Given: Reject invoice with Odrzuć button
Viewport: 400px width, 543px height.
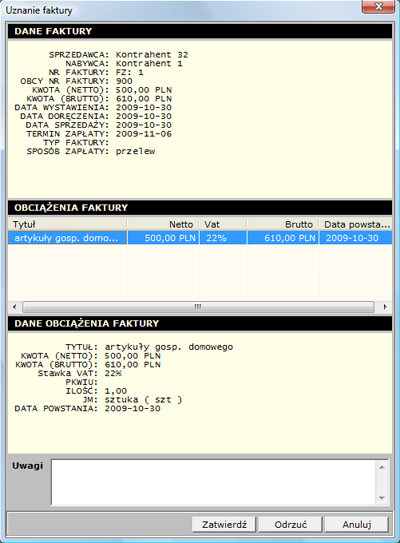Looking at the screenshot, I should tap(290, 524).
